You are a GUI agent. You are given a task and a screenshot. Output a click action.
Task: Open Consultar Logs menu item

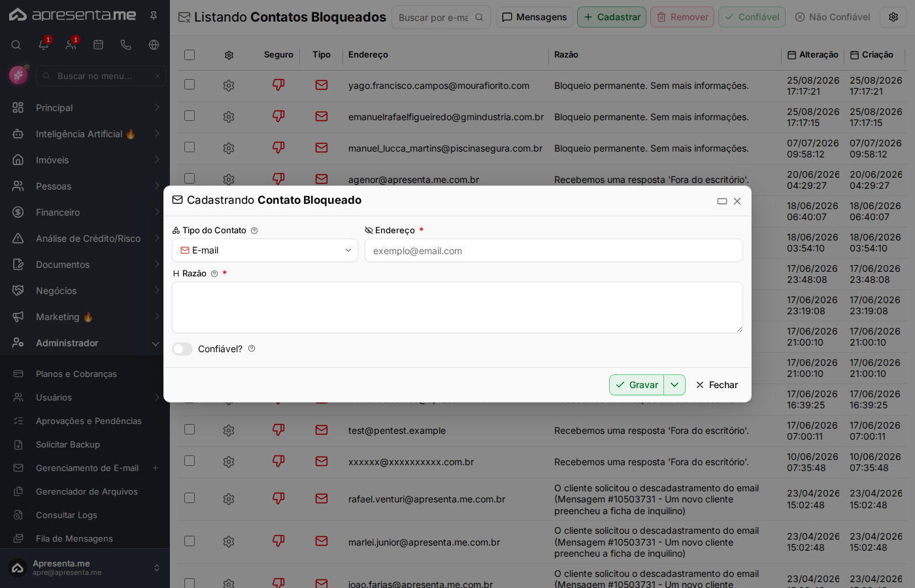click(67, 515)
